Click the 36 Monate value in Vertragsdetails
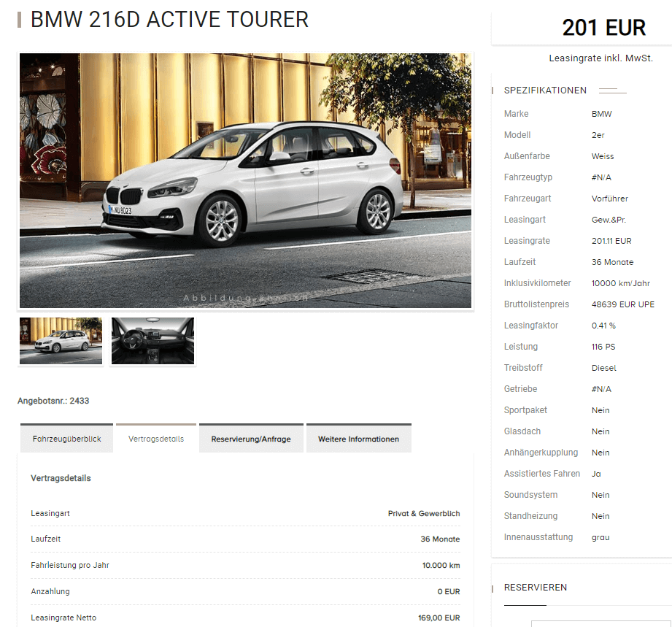Image resolution: width=672 pixels, height=627 pixels. click(440, 539)
